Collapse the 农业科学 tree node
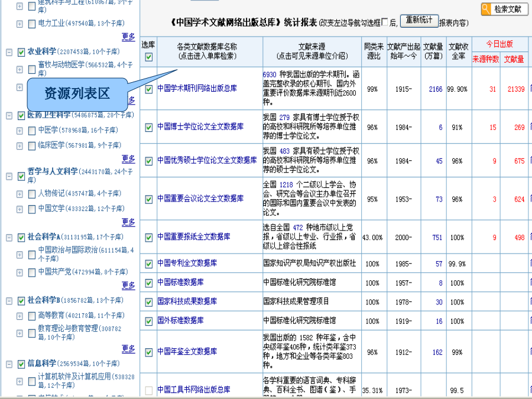Screen dimensions: 532x399 point(9,52)
